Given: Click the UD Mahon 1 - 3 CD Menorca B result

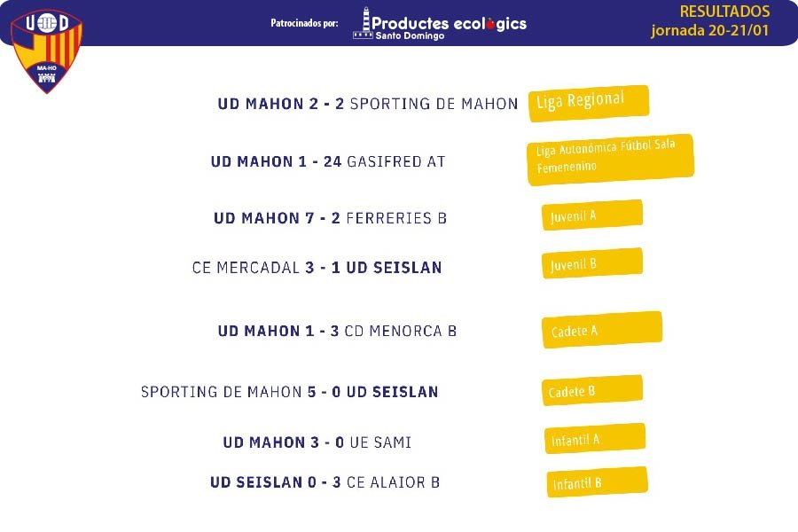Looking at the screenshot, I should 337,332.
